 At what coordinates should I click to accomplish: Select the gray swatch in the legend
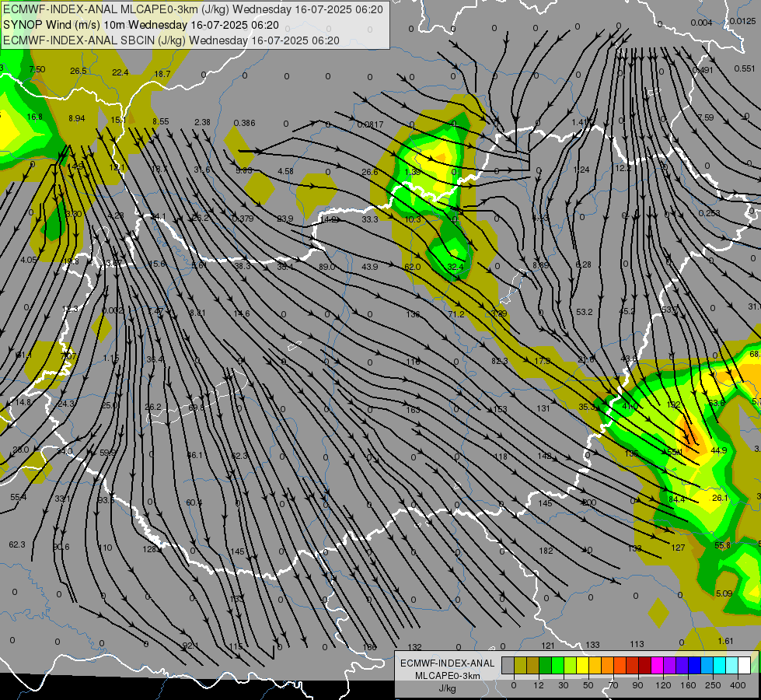coord(508,665)
